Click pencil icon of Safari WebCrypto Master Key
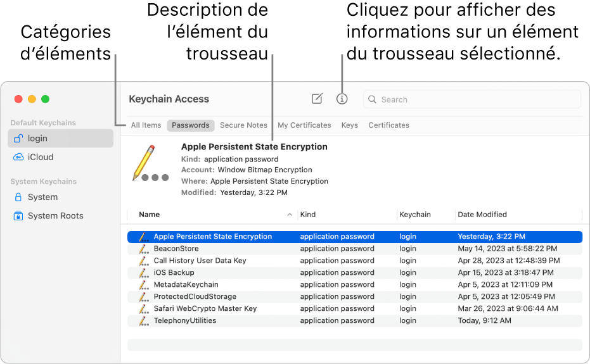The image size is (590, 364). coord(144,309)
